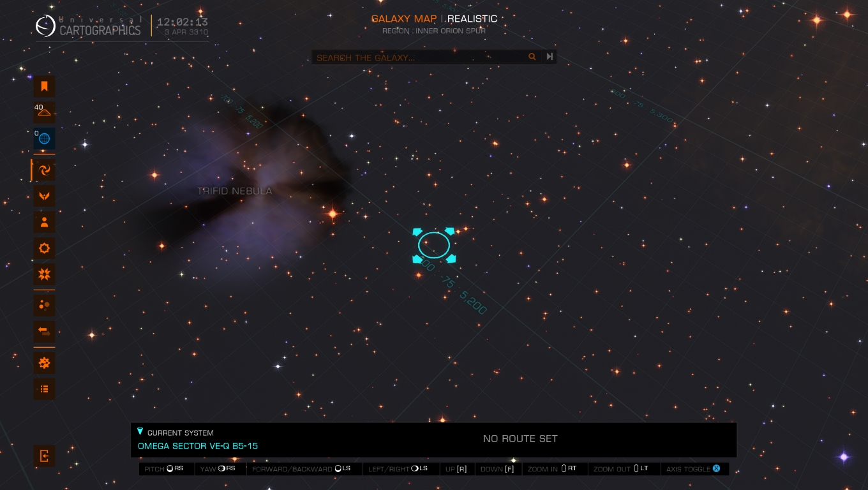The width and height of the screenshot is (868, 490).
Task: Select the Realistic galaxy swirl map mode
Action: point(44,170)
